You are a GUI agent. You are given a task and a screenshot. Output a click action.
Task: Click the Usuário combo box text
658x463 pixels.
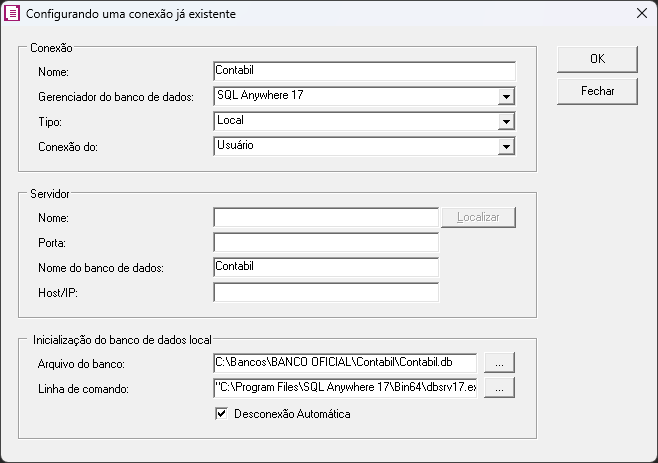(x=235, y=145)
